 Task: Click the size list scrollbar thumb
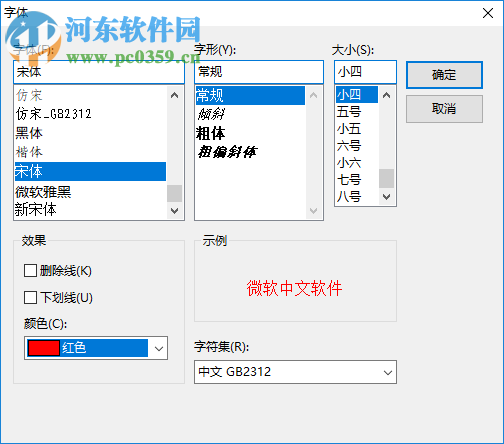coord(387,178)
